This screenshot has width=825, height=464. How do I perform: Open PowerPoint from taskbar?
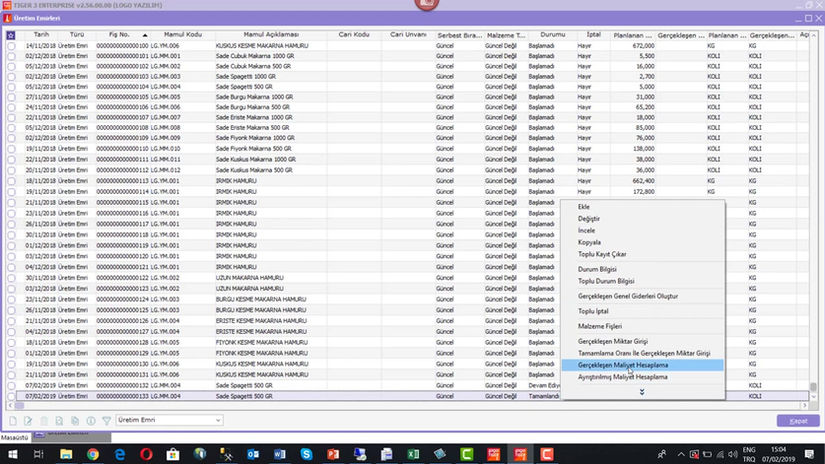point(333,454)
